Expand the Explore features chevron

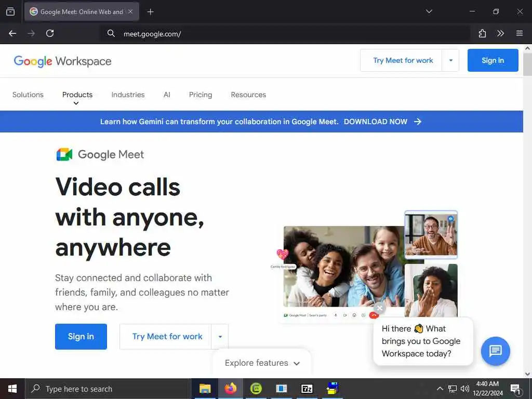pos(297,363)
